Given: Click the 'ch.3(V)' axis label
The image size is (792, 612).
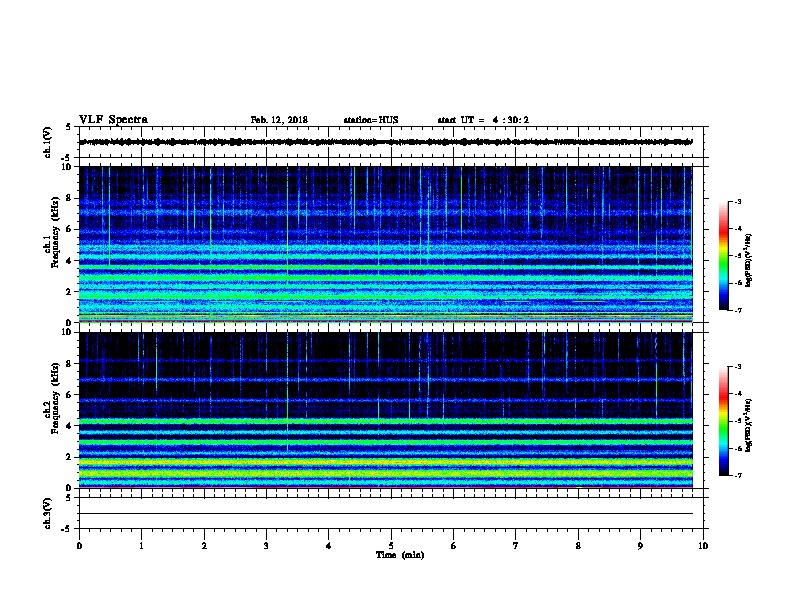Looking at the screenshot, I should pyautogui.click(x=48, y=513).
